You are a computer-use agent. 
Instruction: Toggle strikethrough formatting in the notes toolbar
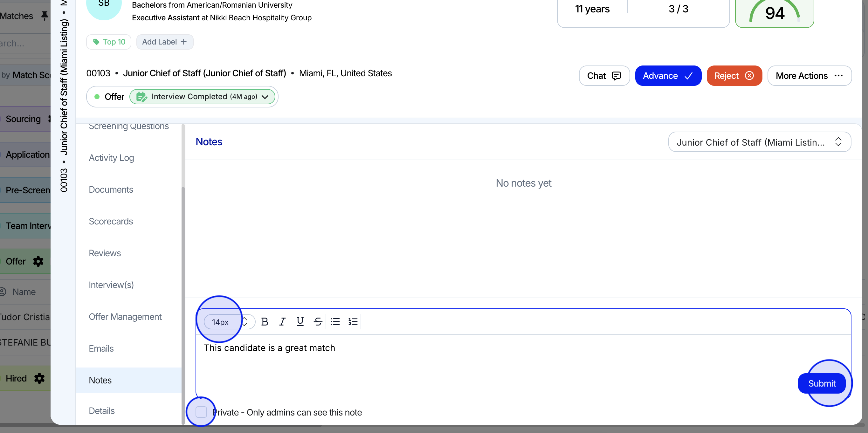click(x=317, y=321)
